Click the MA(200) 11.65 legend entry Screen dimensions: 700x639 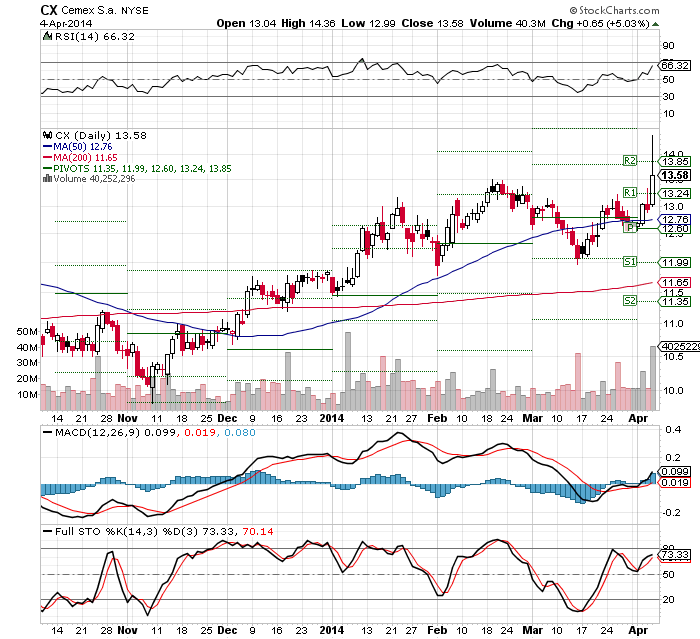(80, 158)
